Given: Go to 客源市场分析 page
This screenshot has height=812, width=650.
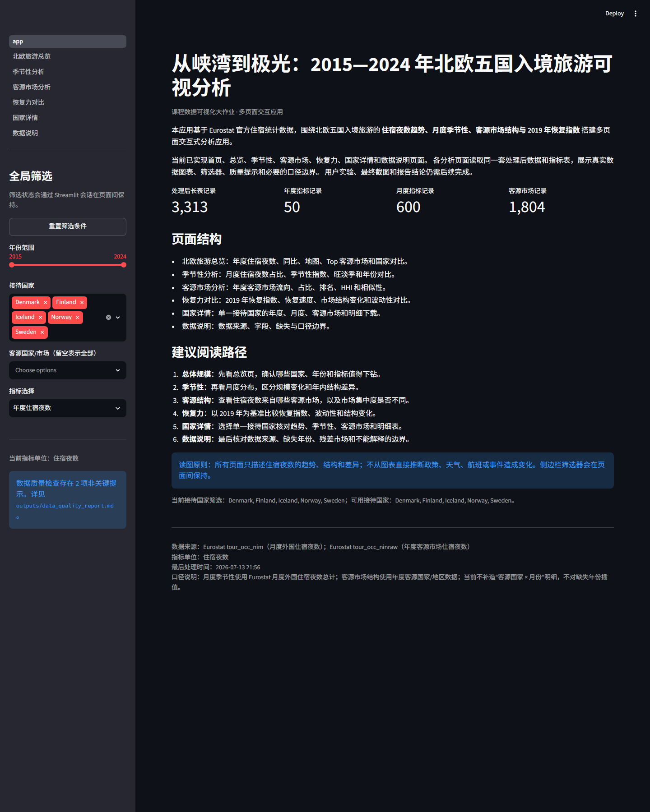Looking at the screenshot, I should pos(68,87).
